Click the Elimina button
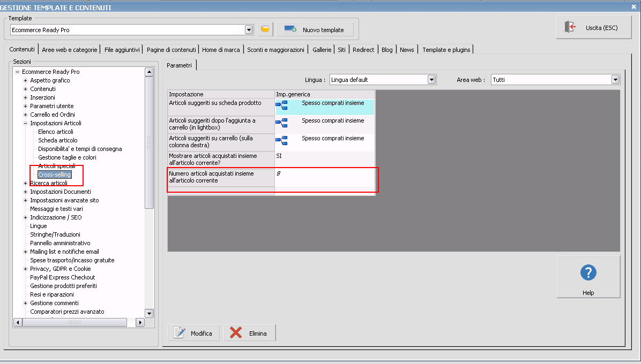Screen dimensions: 641x364 coord(249,333)
